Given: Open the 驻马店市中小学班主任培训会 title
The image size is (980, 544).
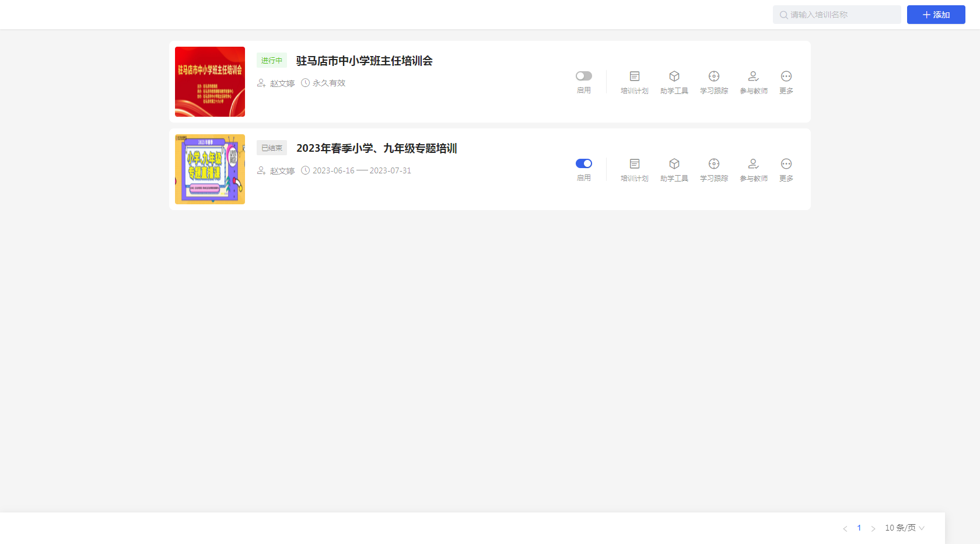Looking at the screenshot, I should [x=365, y=61].
